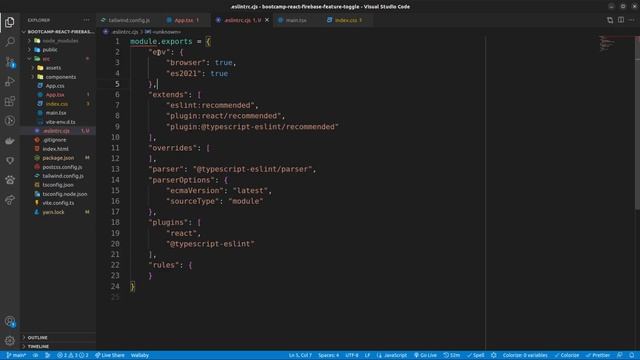Viewport: 640px width, 360px height.
Task: Expand the OUTLINE panel
Action: [x=59, y=338]
